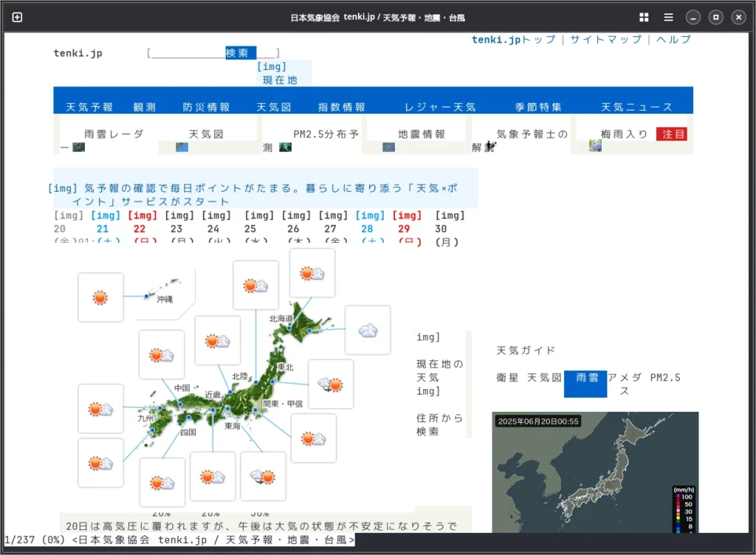This screenshot has height=555, width=756.
Task: Click the small image beside PM2.5分布予測
Action: 286,147
